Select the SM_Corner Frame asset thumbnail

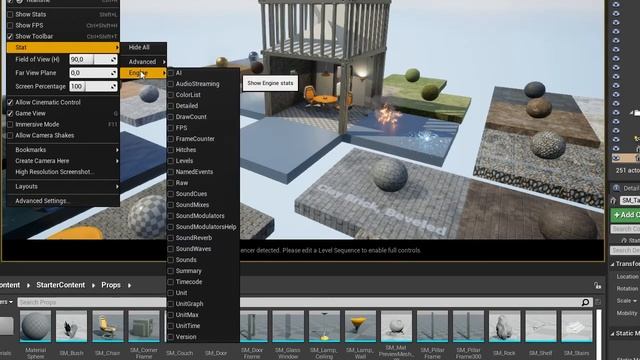(x=144, y=326)
